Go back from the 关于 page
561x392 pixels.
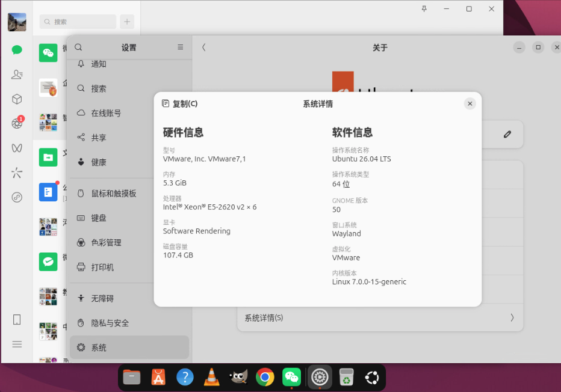203,47
